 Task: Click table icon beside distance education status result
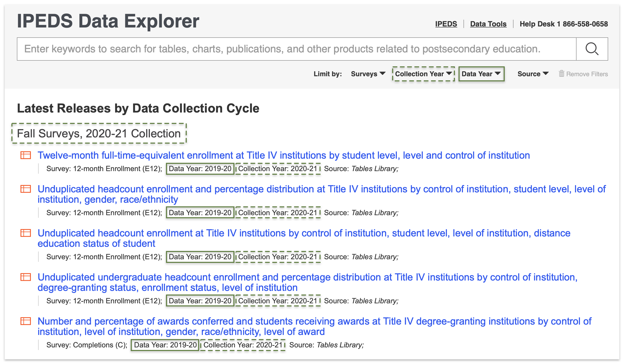click(26, 233)
